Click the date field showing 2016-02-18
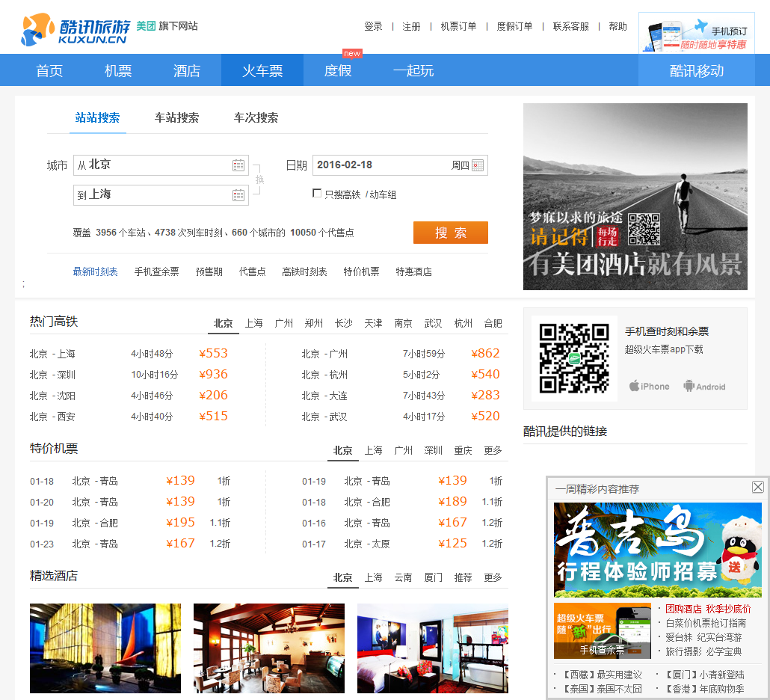770x700 pixels. 400,165
